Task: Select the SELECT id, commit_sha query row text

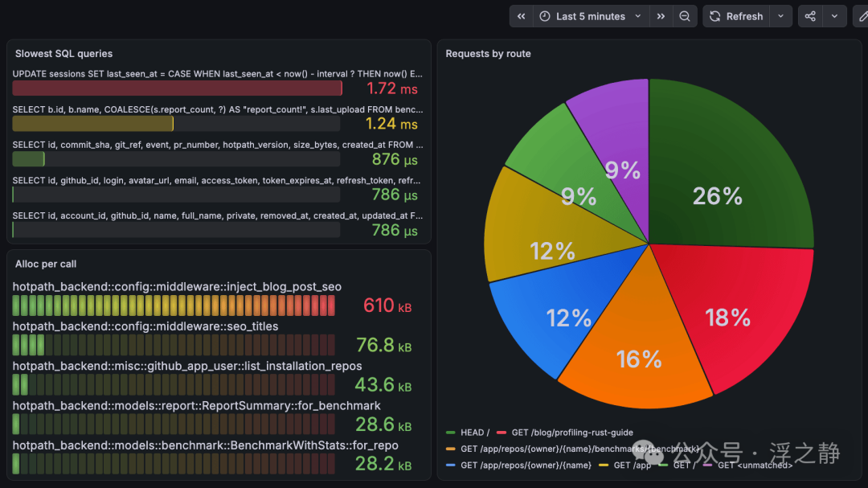Action: pos(218,145)
